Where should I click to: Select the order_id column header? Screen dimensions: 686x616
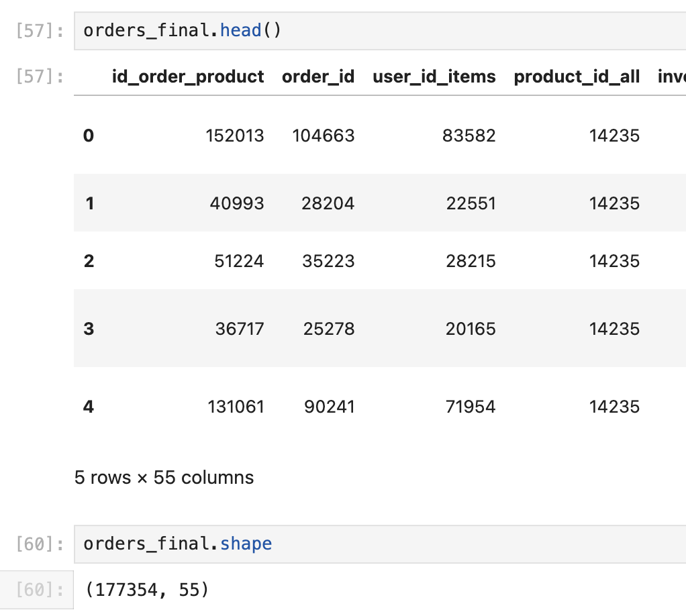tap(318, 77)
